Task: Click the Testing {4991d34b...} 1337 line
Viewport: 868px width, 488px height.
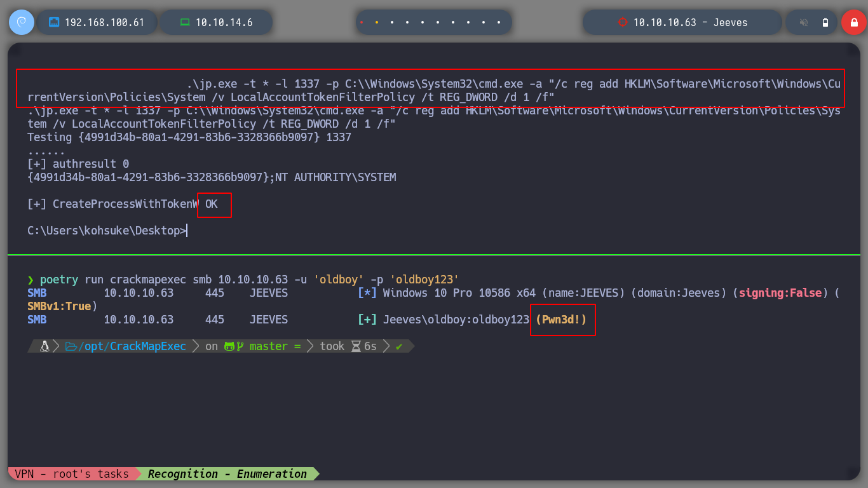Action: point(189,137)
